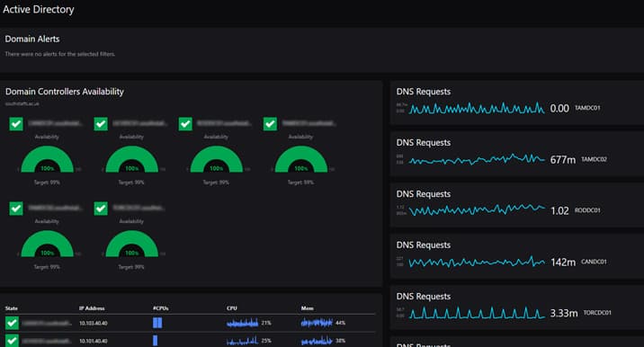Sort table by Mem column header
This screenshot has height=347, width=644.
[308, 308]
